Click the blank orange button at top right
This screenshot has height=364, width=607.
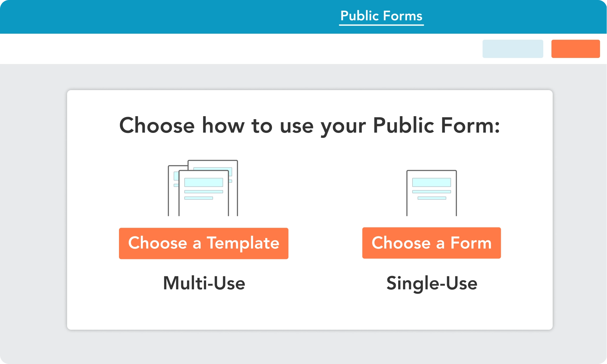click(x=575, y=49)
